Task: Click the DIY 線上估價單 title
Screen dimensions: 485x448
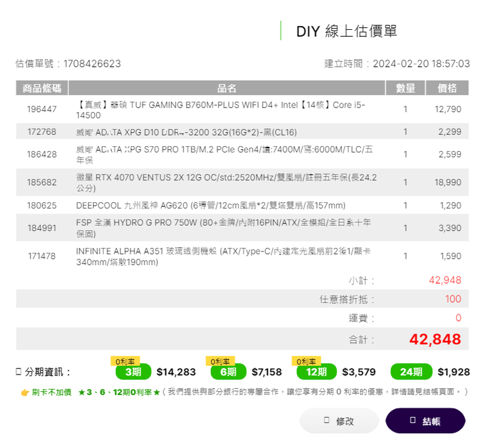Action: click(346, 31)
